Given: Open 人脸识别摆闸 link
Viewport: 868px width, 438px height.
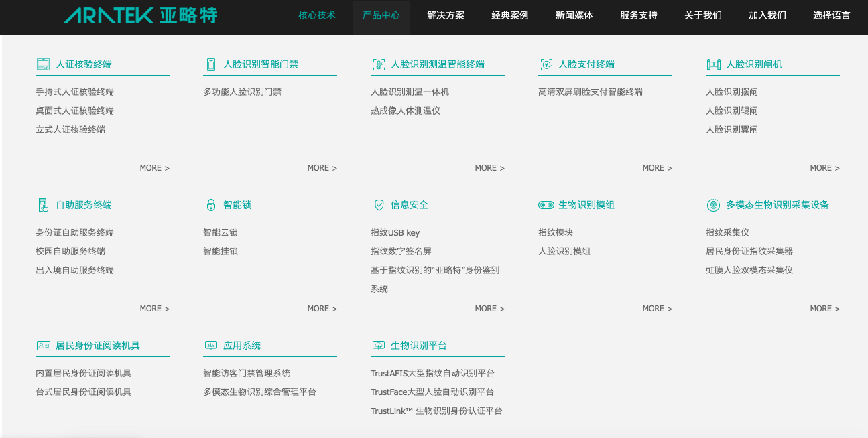Looking at the screenshot, I should click(x=732, y=92).
